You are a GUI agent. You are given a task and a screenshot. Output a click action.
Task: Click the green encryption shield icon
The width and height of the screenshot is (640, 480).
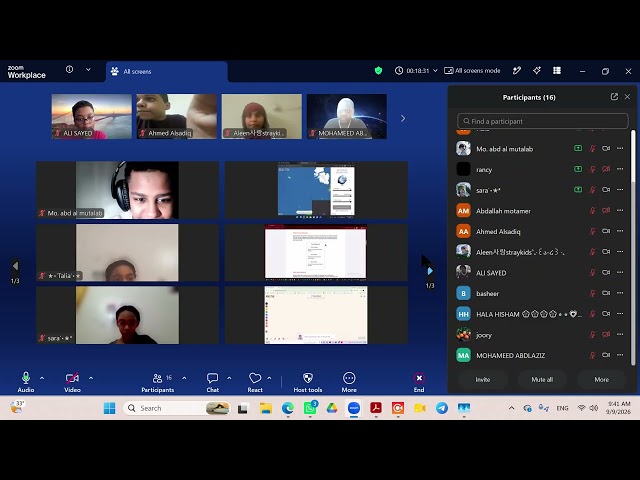pyautogui.click(x=378, y=71)
